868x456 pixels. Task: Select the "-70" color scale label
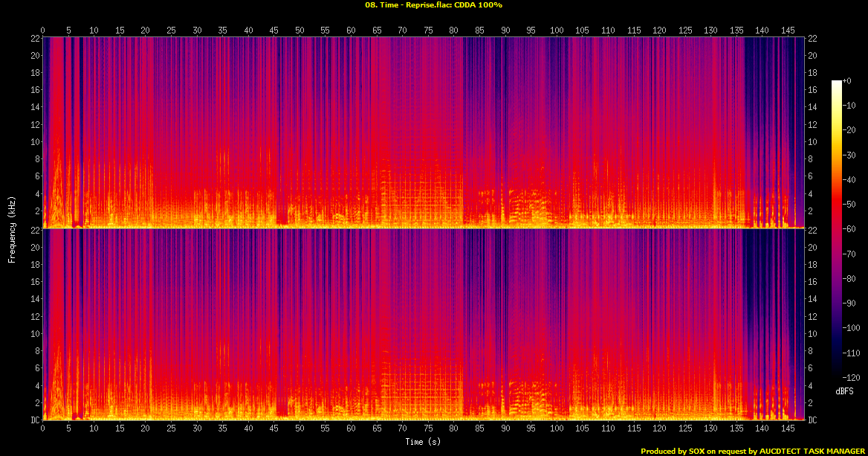(x=849, y=254)
